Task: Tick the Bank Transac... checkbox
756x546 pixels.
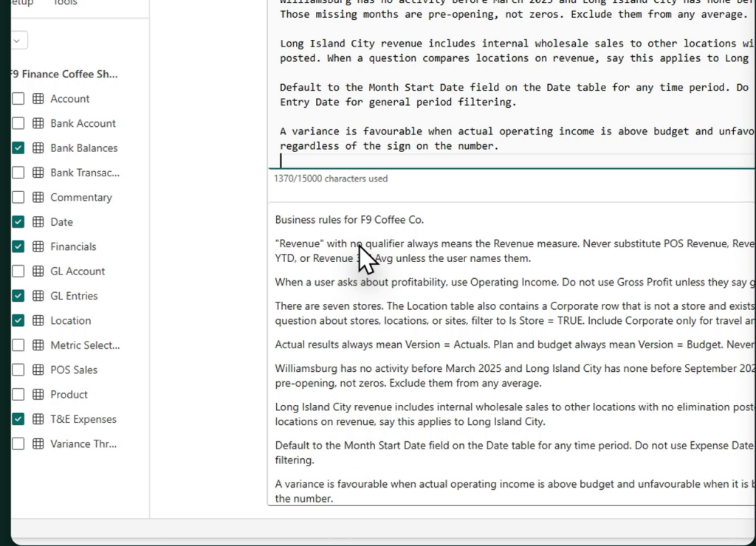Action: point(18,173)
